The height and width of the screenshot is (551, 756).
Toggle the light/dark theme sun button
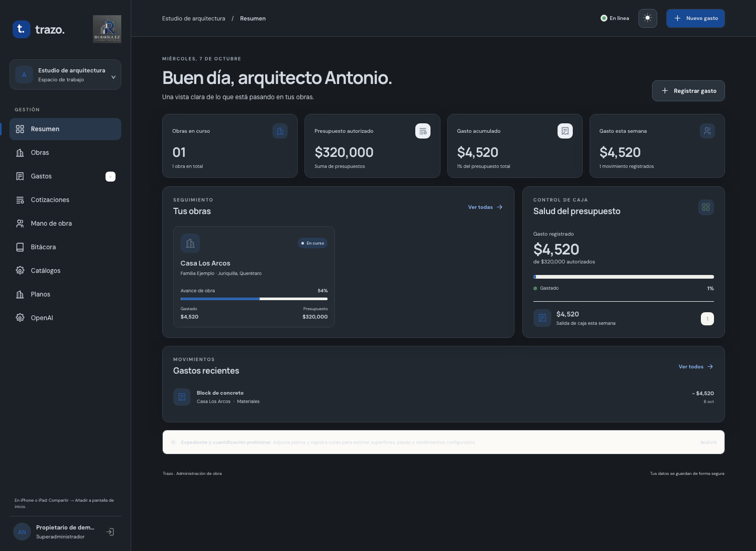647,18
